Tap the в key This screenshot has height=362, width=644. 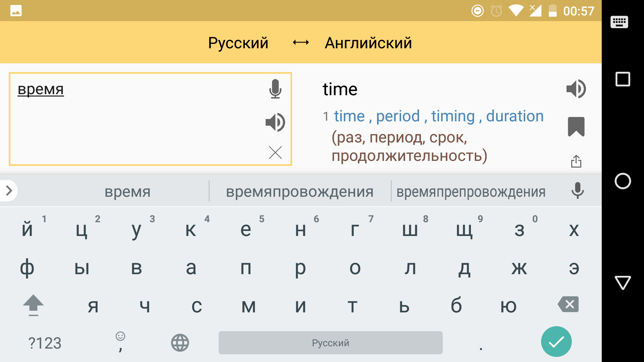point(137,268)
